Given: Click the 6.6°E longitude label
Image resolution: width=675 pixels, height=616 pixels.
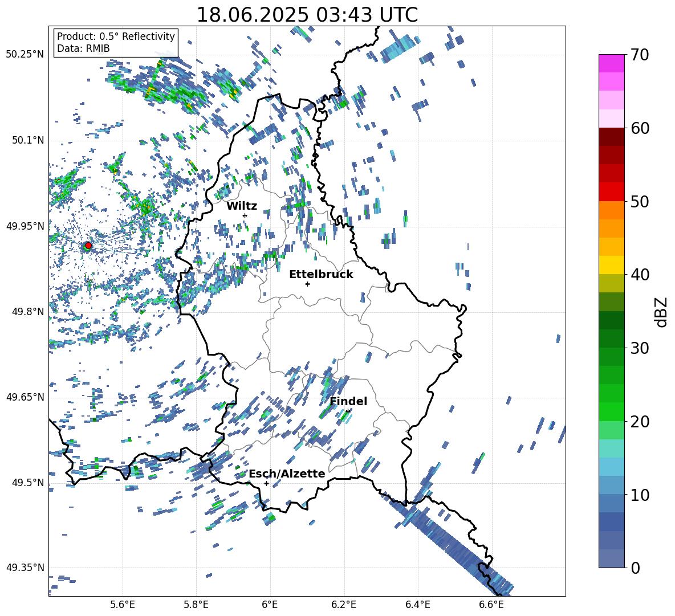Looking at the screenshot, I should pos(491,605).
